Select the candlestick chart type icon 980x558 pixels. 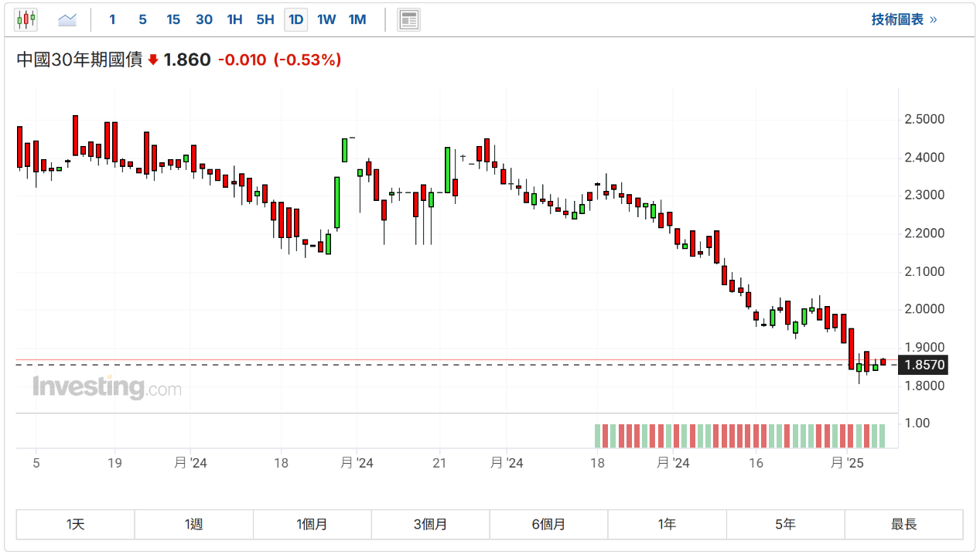26,19
